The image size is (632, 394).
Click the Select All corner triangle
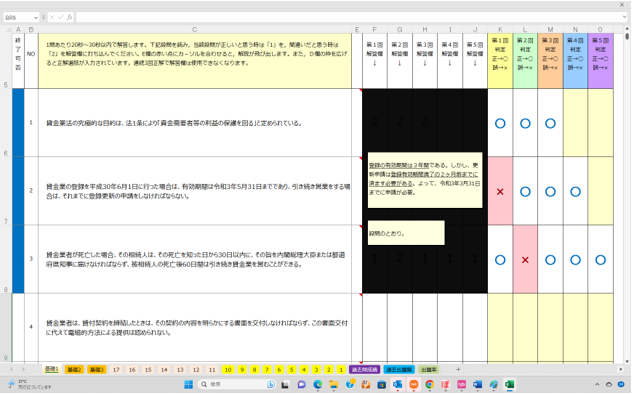tap(7, 30)
